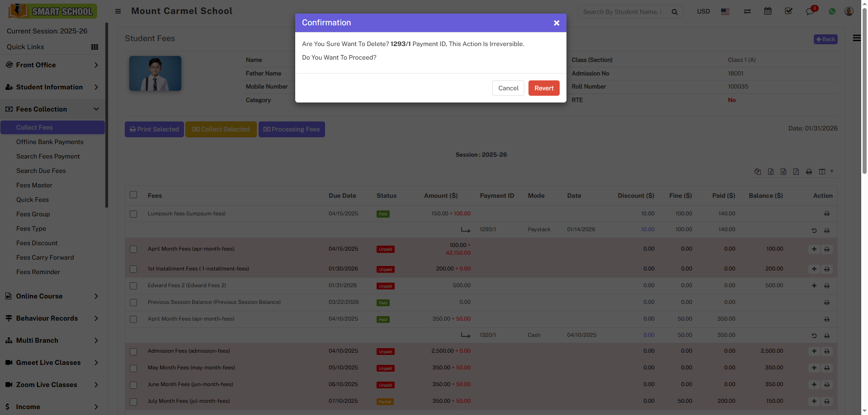The width and height of the screenshot is (868, 415).
Task: Toggle the select-all checkbox in Fees header
Action: tap(133, 195)
